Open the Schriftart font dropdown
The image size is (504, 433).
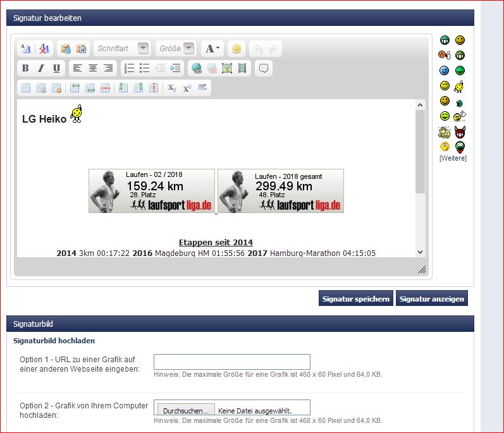143,49
